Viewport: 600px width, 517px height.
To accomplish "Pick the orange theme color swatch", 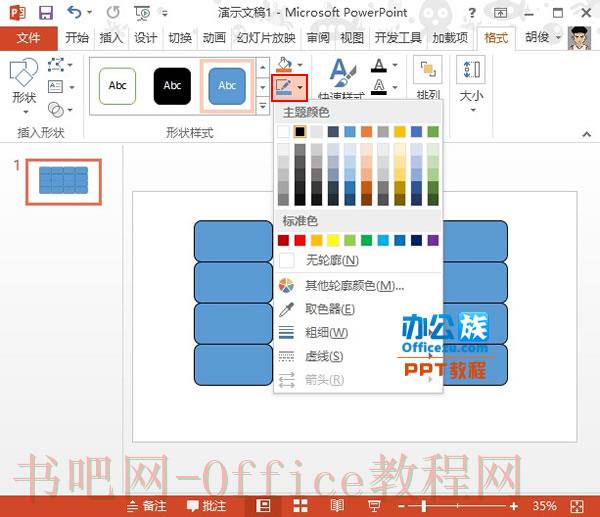I will [x=367, y=132].
